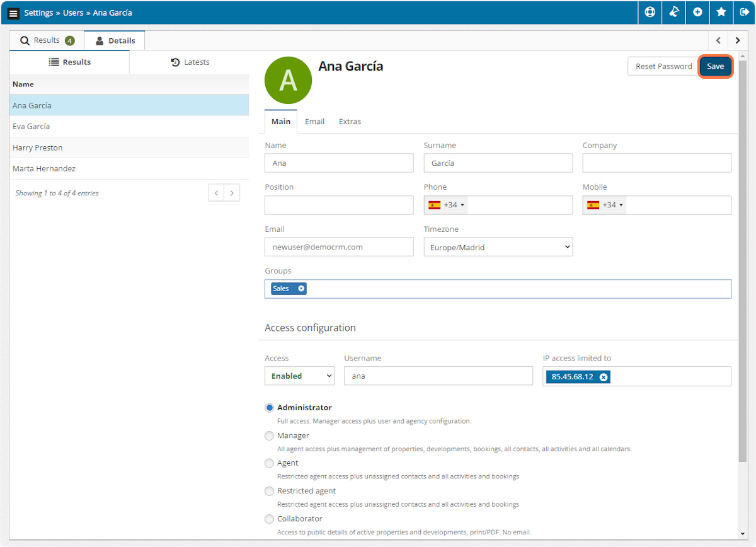Open the hamburger main menu

tap(13, 13)
